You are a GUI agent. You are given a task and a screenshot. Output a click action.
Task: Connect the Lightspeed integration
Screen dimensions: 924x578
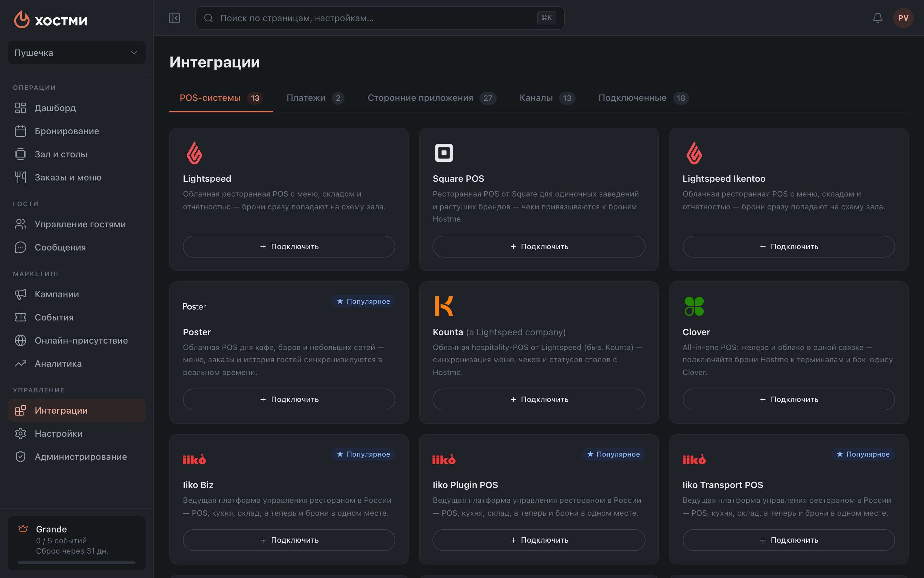[289, 247]
